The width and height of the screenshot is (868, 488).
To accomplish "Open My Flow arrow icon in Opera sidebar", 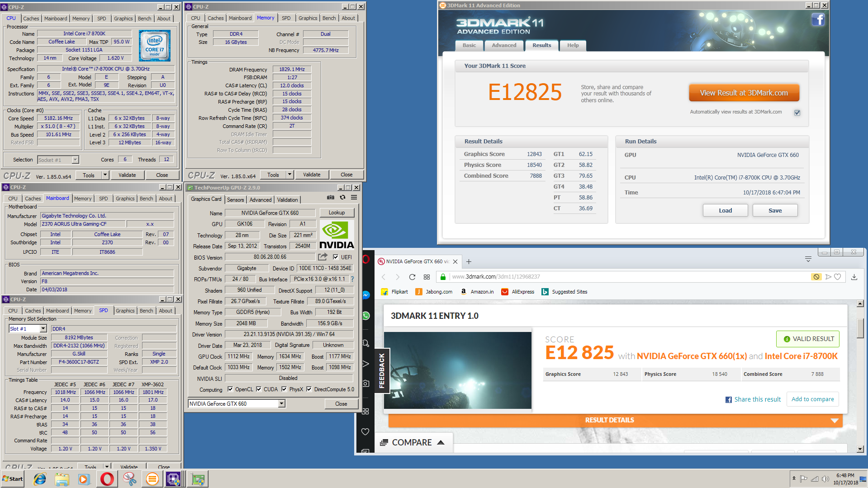I will pyautogui.click(x=366, y=364).
